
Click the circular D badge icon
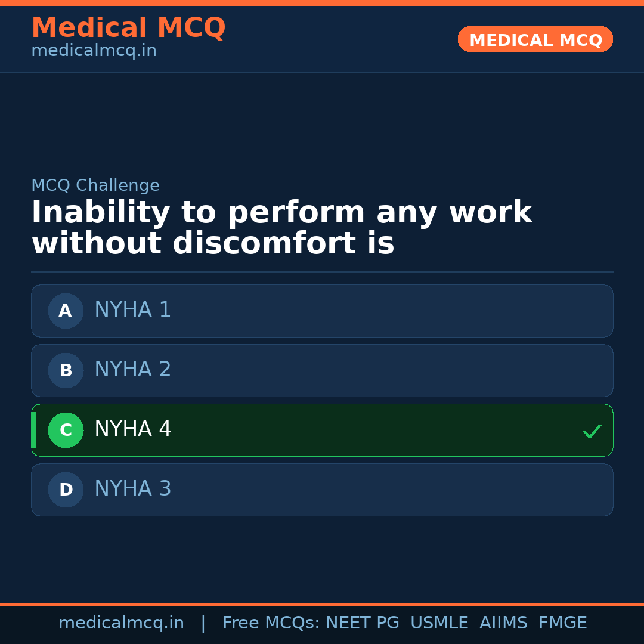click(x=66, y=490)
